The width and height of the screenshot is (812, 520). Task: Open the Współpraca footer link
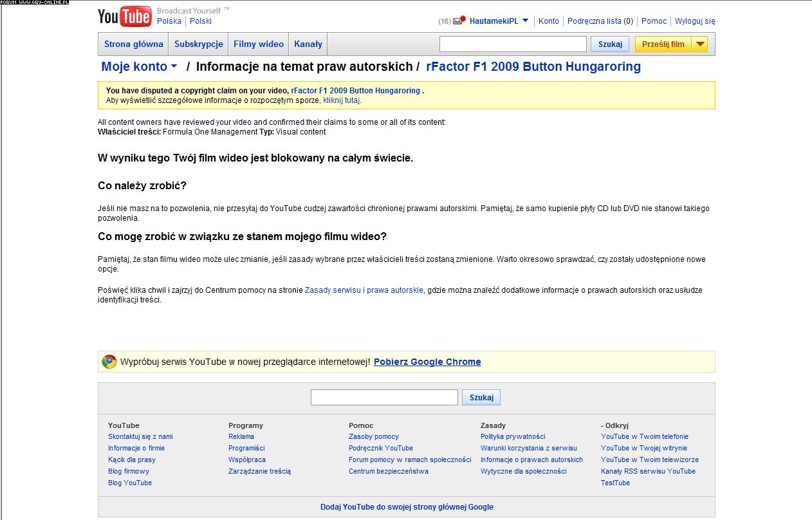(247, 460)
